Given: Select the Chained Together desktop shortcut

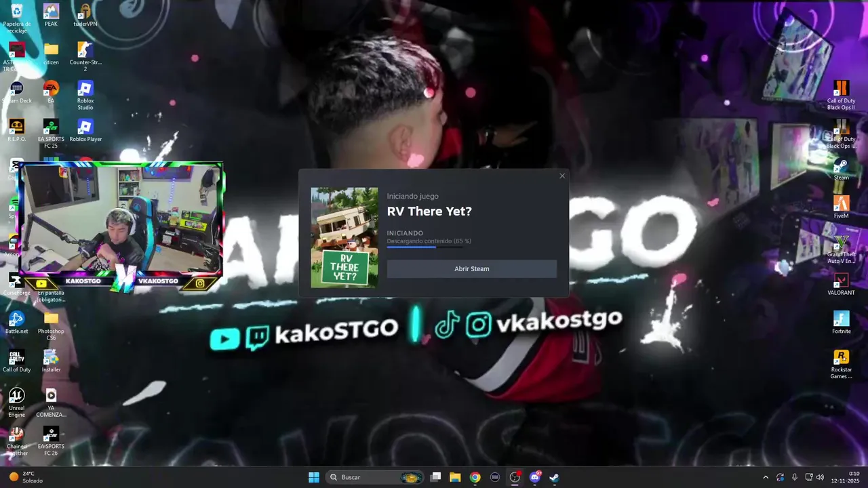Looking at the screenshot, I should tap(17, 441).
